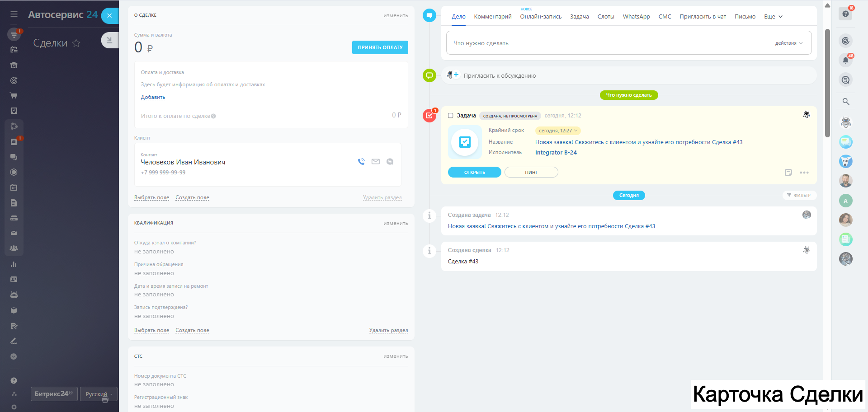Screen dimensions: 868x412
Task: Open chat with green letter A avatar
Action: click(846, 201)
